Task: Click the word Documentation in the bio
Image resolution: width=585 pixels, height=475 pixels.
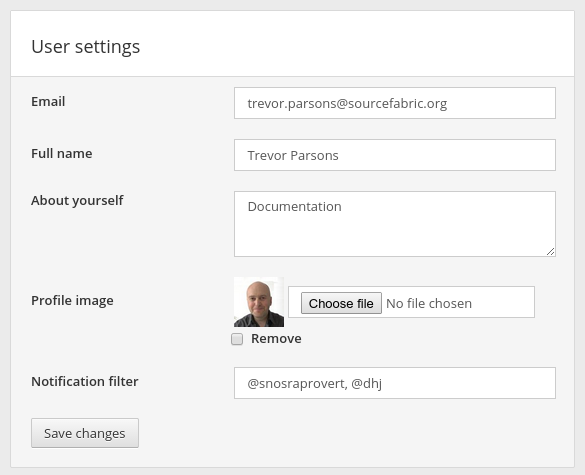Action: tap(294, 206)
